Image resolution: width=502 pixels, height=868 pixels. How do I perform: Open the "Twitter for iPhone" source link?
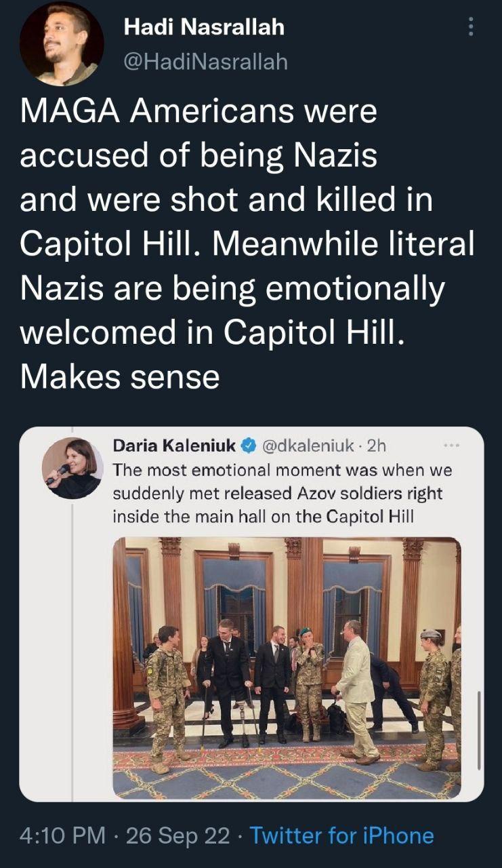click(341, 835)
